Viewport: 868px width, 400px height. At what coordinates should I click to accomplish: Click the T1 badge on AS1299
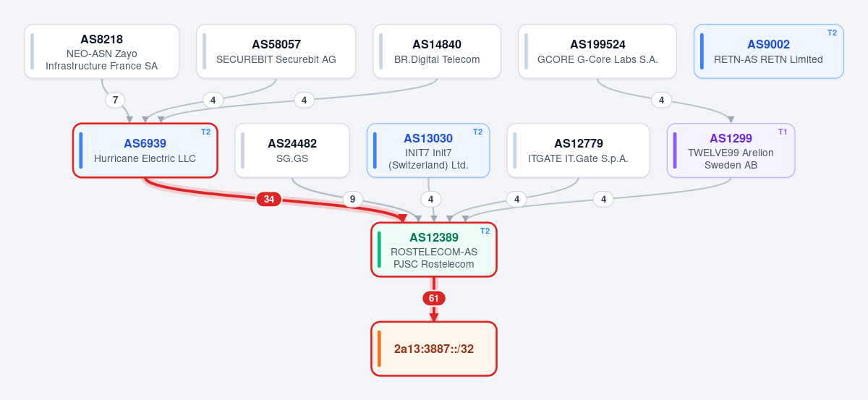[x=783, y=132]
